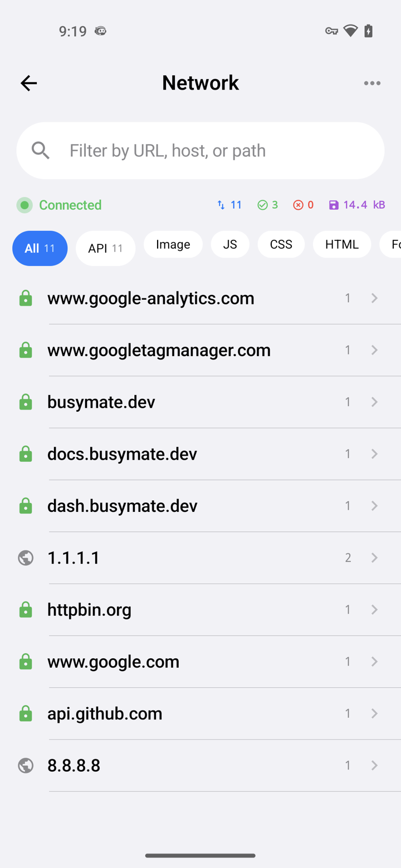Tap the notification face icon near clock
The image size is (401, 868).
pyautogui.click(x=100, y=31)
